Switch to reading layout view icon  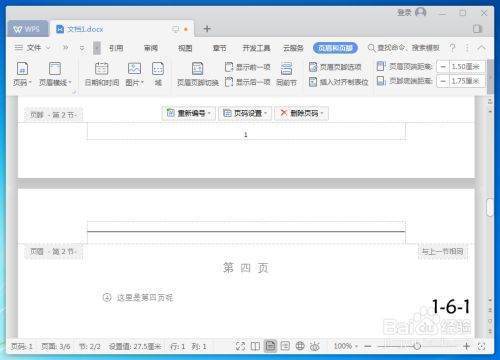(255, 346)
